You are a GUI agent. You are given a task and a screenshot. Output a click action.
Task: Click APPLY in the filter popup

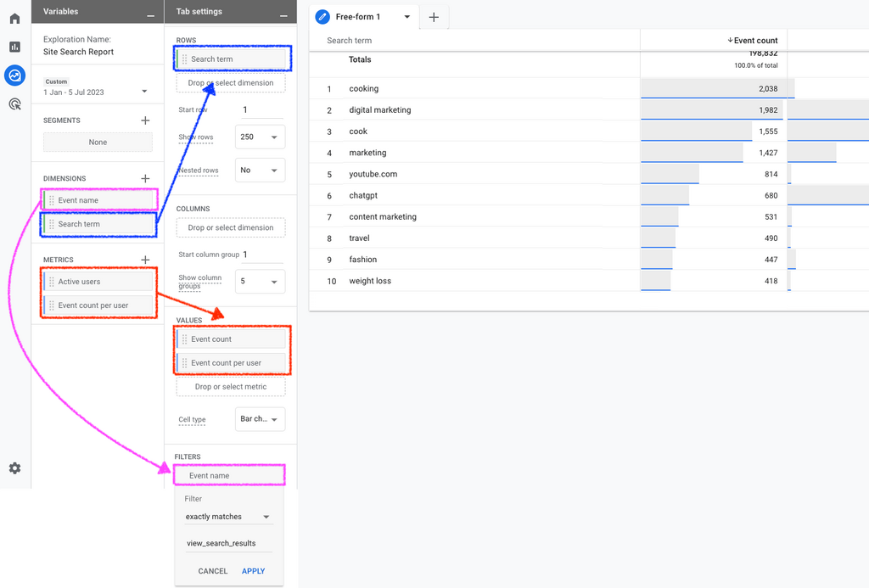pos(253,571)
